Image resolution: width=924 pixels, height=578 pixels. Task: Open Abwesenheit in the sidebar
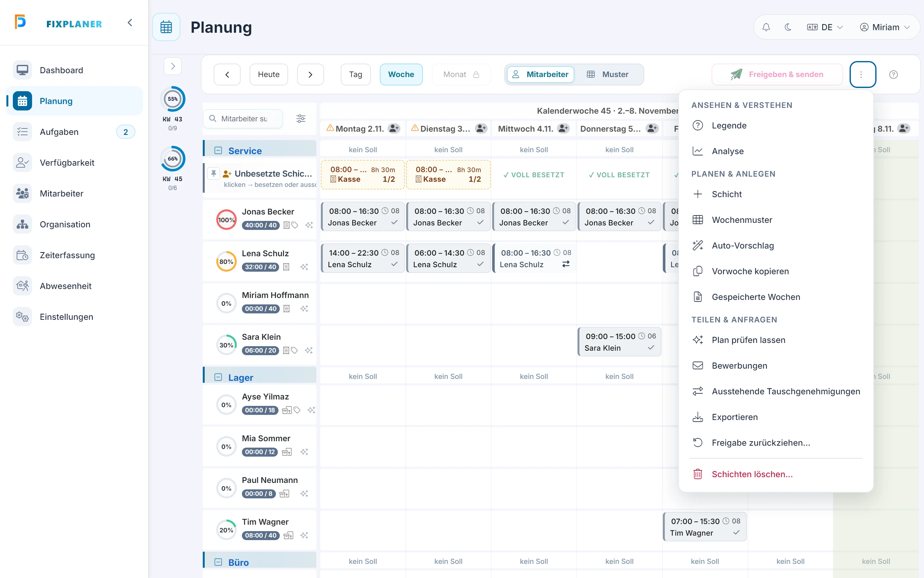tap(74, 286)
